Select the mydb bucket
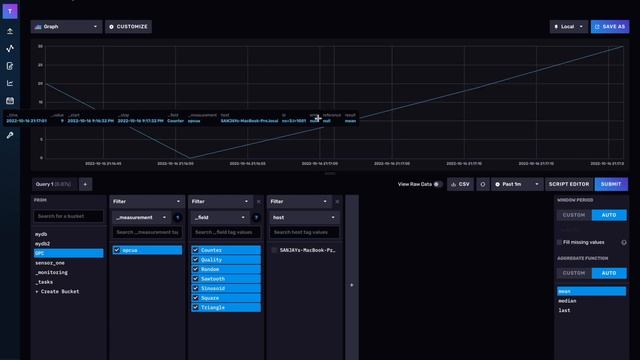This screenshot has width=640, height=360. tap(69, 234)
